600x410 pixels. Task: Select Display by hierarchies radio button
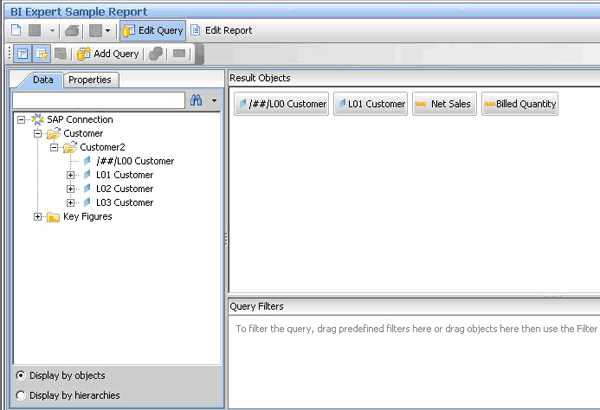22,396
